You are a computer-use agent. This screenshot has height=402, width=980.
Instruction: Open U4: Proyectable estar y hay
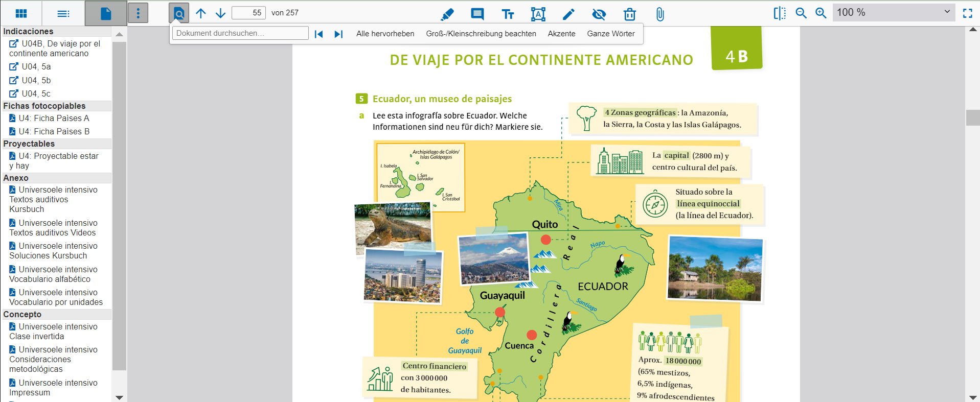pyautogui.click(x=54, y=161)
